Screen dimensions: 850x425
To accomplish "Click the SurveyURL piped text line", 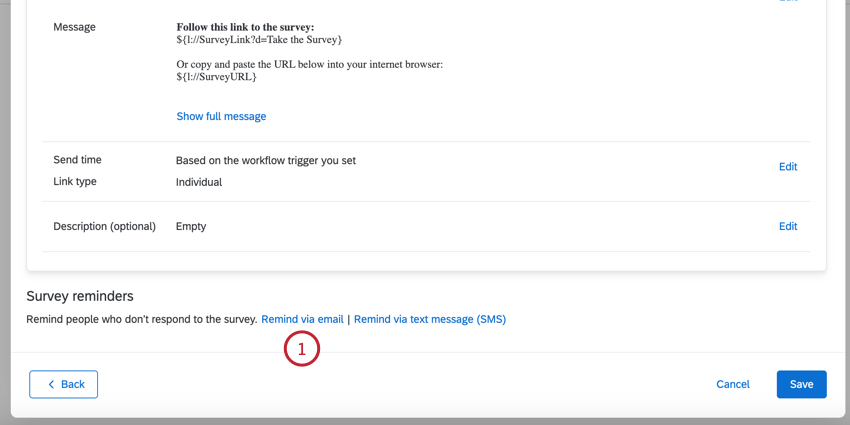I will pyautogui.click(x=216, y=77).
